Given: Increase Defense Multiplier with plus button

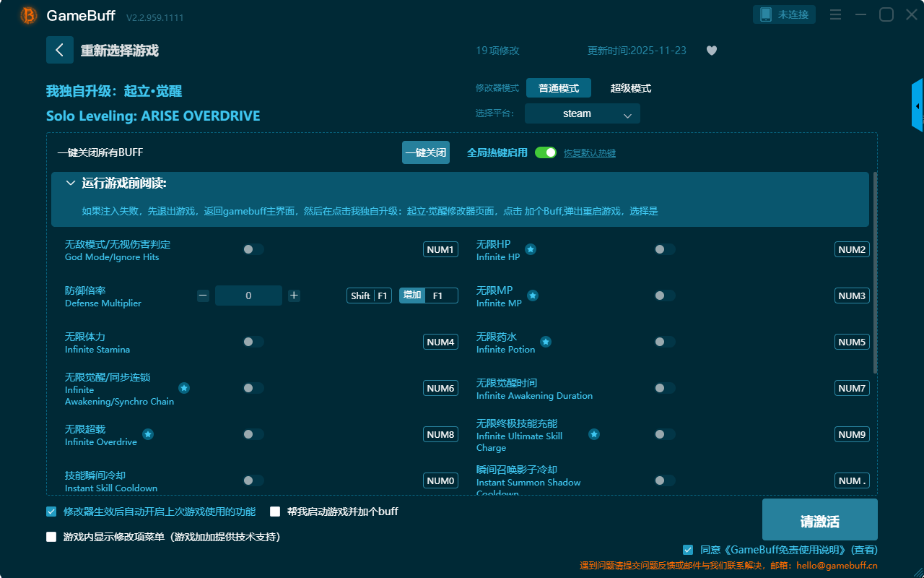Looking at the screenshot, I should point(294,296).
